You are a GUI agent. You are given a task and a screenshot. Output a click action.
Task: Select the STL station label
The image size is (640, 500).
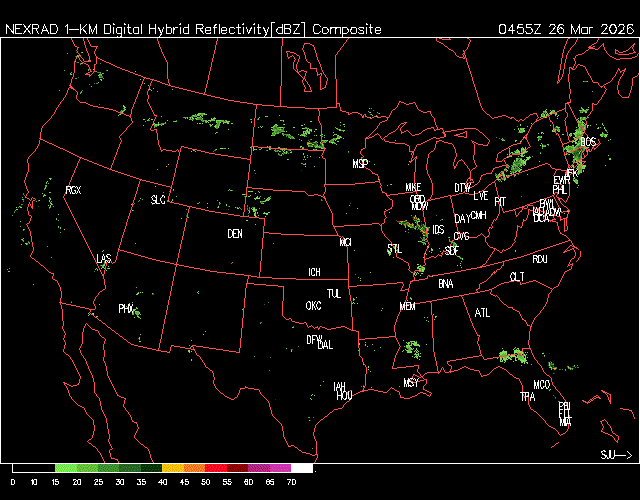[x=394, y=248]
